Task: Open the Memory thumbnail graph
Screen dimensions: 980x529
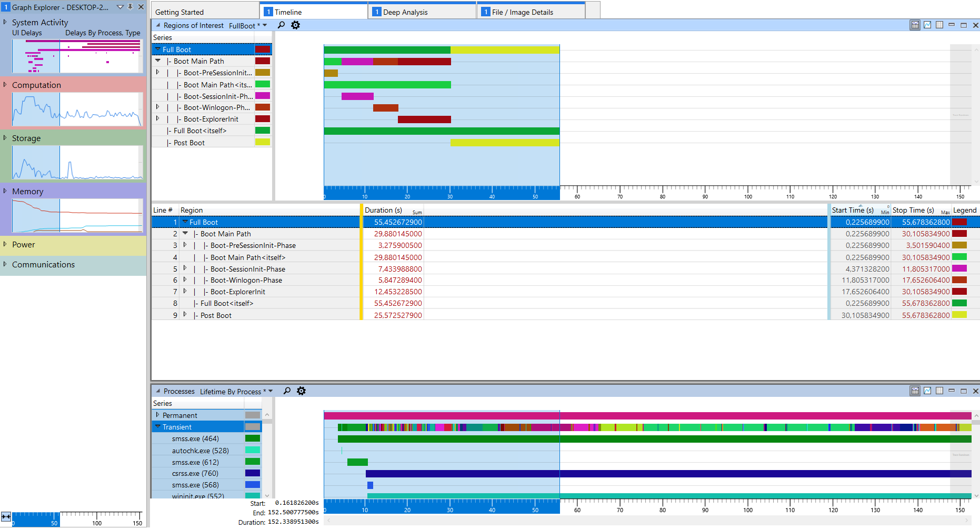Action: (77, 216)
